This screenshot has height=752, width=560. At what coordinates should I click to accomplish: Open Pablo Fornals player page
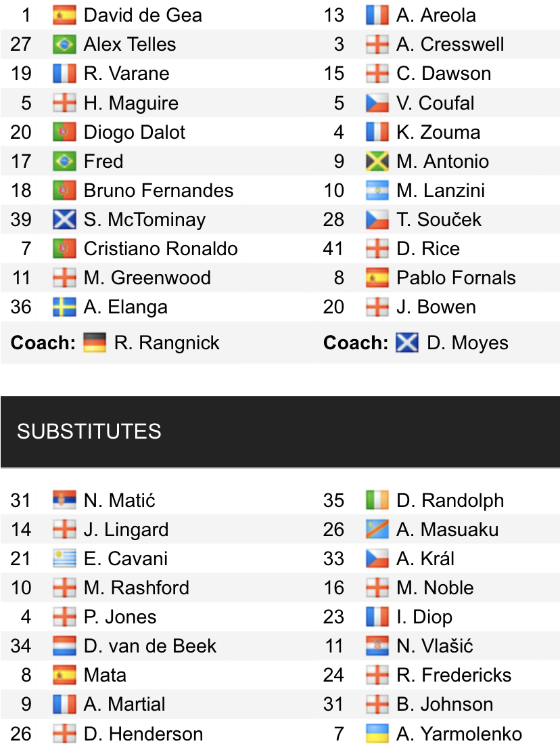(456, 278)
